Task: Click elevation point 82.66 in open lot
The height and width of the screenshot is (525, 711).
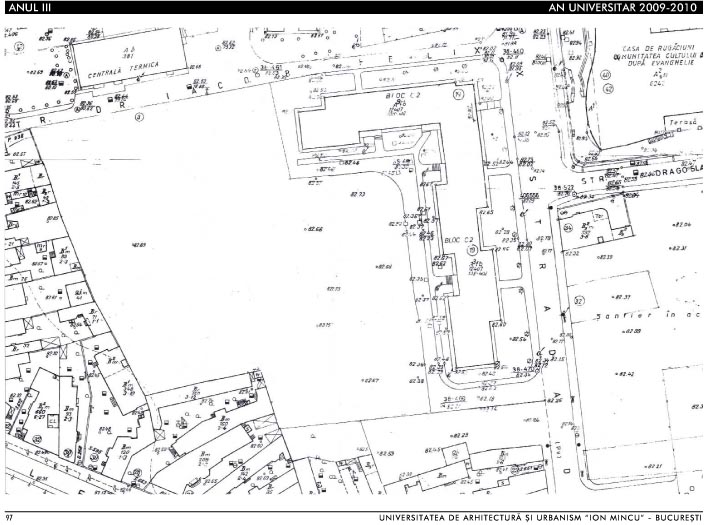Action: pos(312,229)
